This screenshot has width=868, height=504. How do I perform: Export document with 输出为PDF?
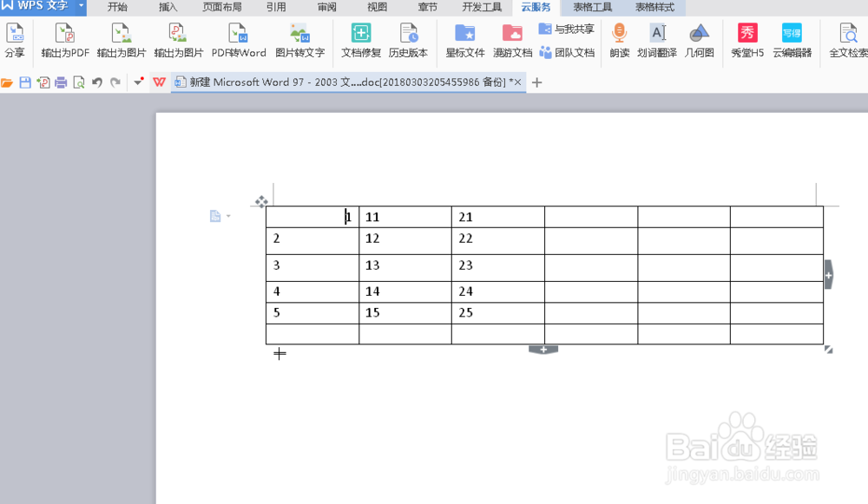click(x=65, y=40)
